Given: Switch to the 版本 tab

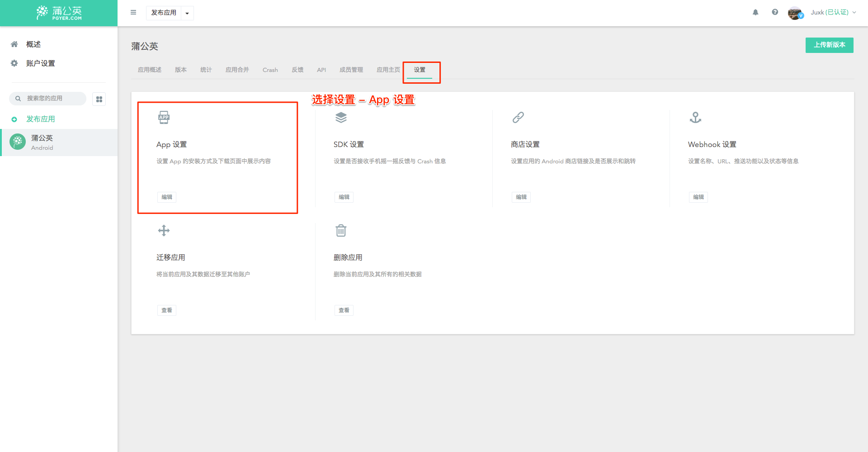Looking at the screenshot, I should pos(181,70).
